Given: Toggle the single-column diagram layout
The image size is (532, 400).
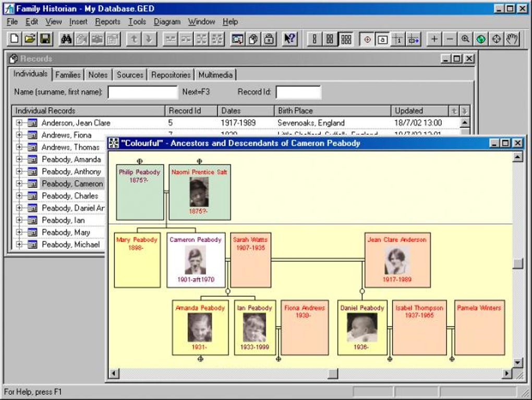Looking at the screenshot, I should tap(313, 38).
